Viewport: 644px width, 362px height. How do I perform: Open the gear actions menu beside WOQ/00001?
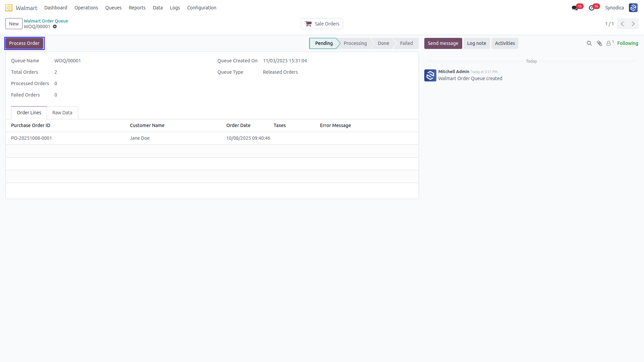(55, 27)
